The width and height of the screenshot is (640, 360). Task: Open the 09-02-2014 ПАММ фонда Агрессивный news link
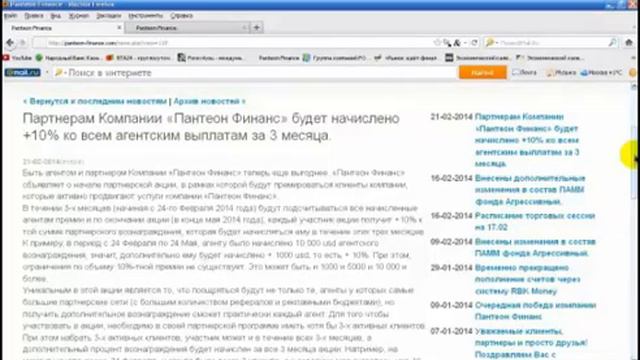tap(535, 247)
